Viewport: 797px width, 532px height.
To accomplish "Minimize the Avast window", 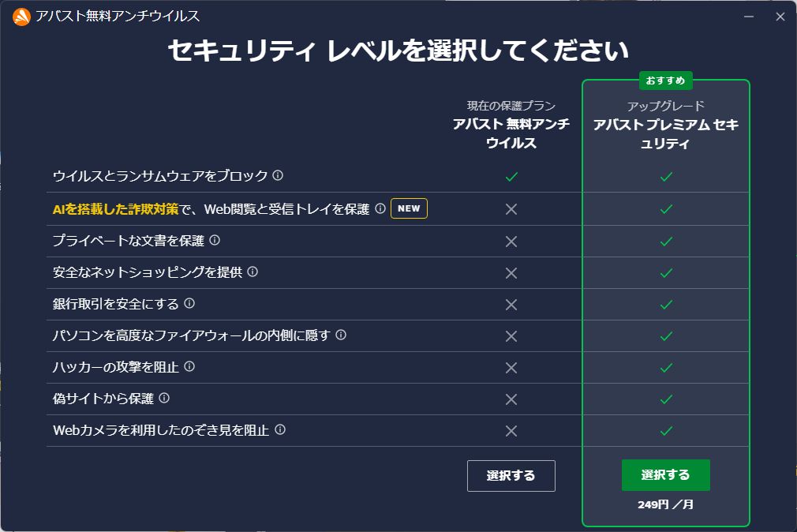I will 749,16.
